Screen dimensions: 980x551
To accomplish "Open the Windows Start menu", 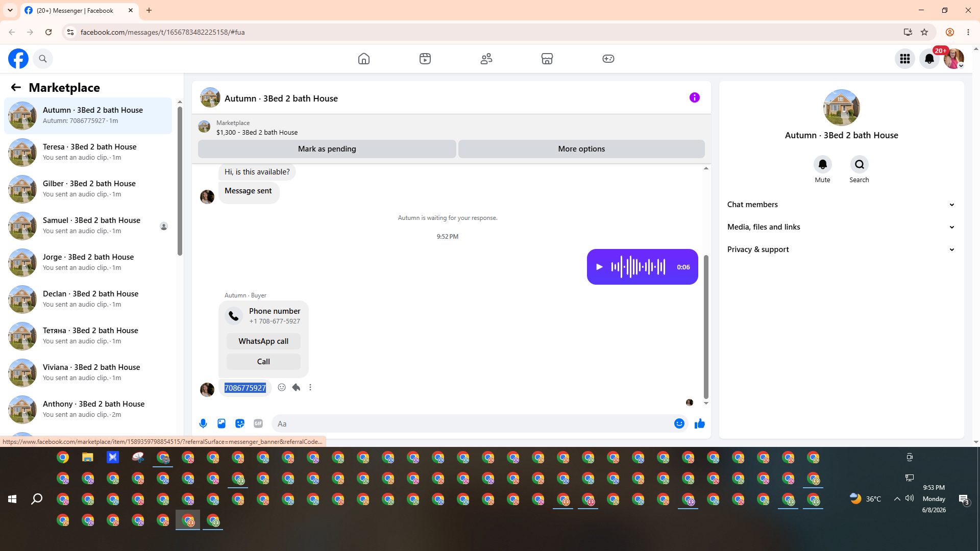I will coord(12,499).
